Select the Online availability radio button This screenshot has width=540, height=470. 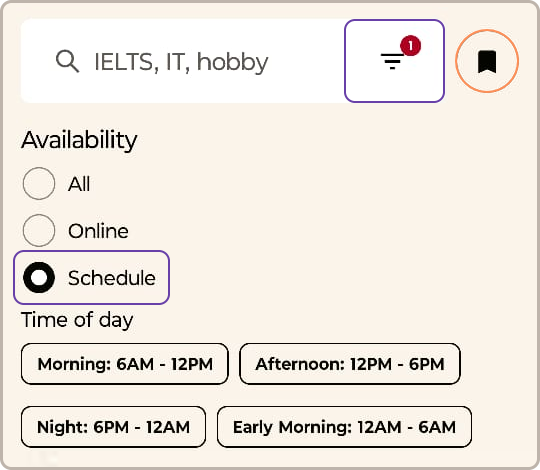(x=39, y=230)
